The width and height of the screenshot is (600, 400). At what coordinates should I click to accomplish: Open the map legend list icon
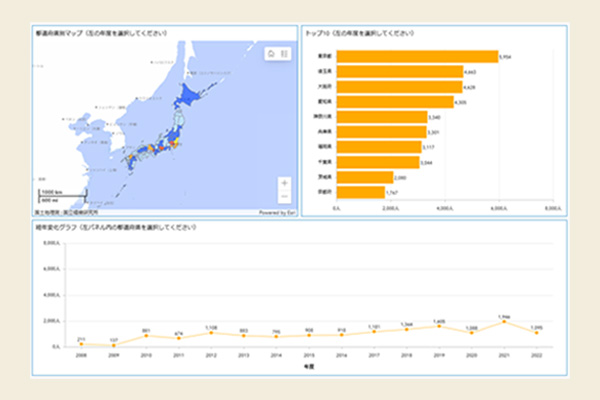click(285, 54)
